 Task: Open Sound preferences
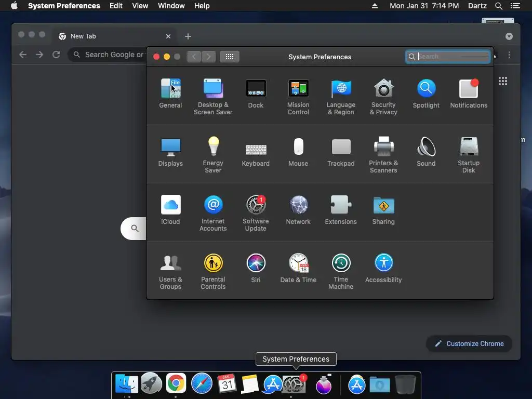[426, 152]
